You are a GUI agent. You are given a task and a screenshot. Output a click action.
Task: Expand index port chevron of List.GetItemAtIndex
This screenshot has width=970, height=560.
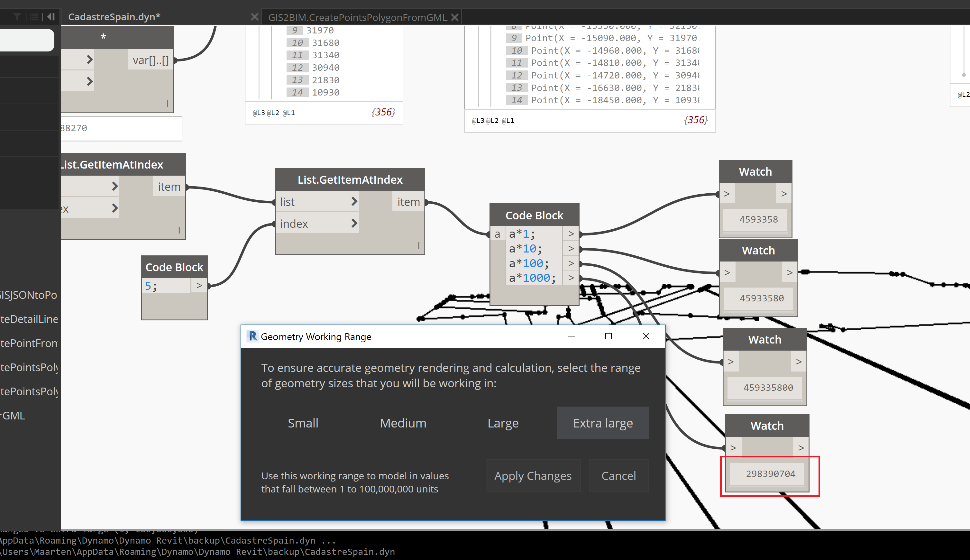pos(354,223)
